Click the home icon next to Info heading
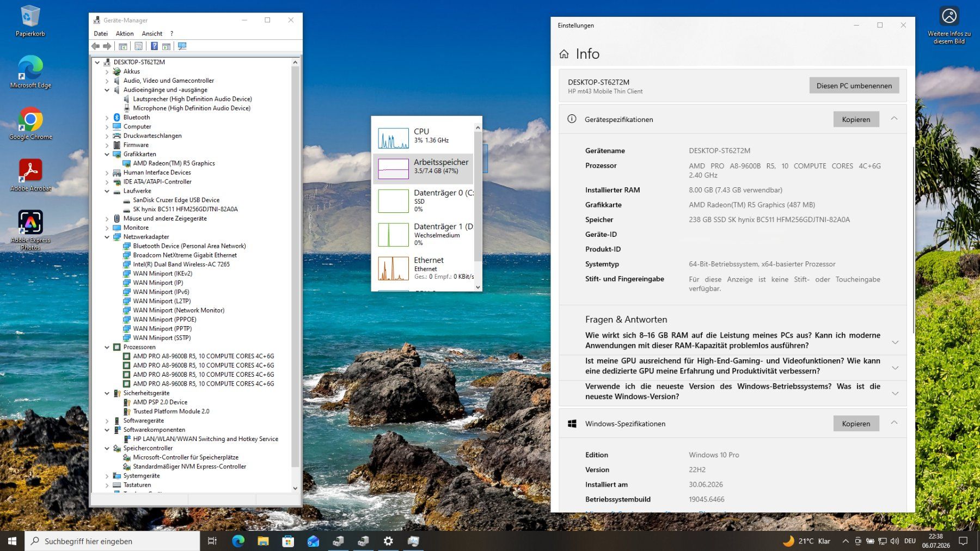 pos(564,54)
